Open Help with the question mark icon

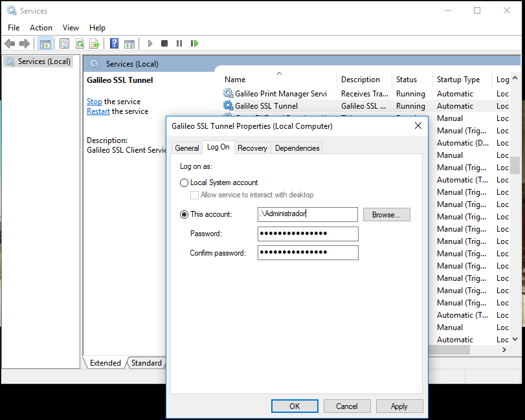click(x=114, y=43)
